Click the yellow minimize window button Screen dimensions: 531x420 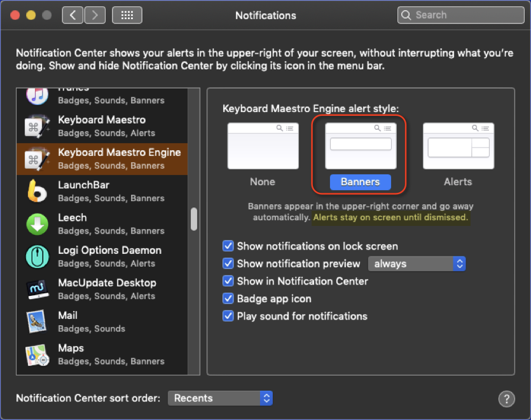[31, 15]
